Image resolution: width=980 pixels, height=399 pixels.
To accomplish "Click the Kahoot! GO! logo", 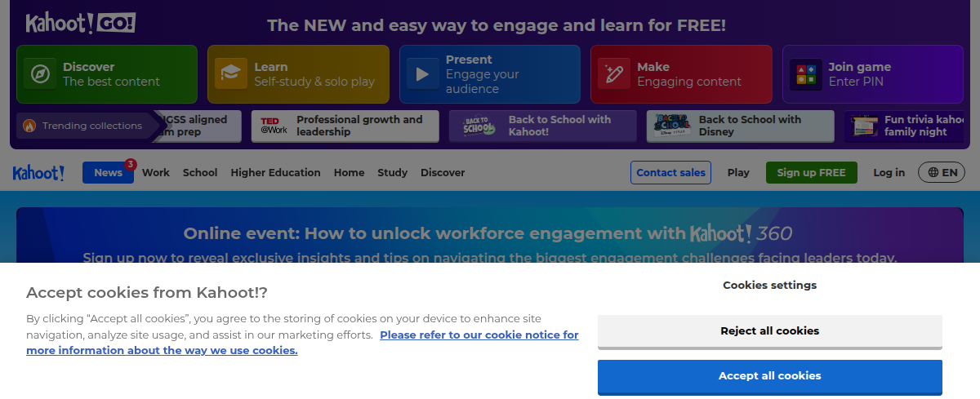I will click(80, 24).
